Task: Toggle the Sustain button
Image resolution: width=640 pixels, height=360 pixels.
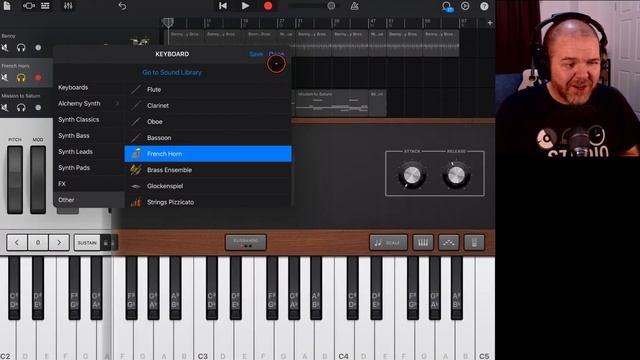Action: (87, 242)
